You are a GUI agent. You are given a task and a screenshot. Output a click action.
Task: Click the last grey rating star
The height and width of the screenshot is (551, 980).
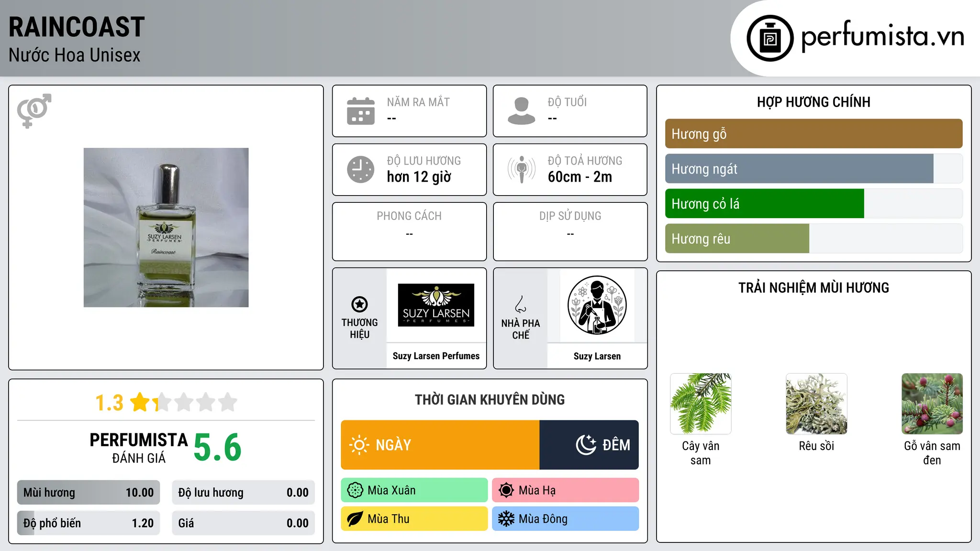coord(228,402)
